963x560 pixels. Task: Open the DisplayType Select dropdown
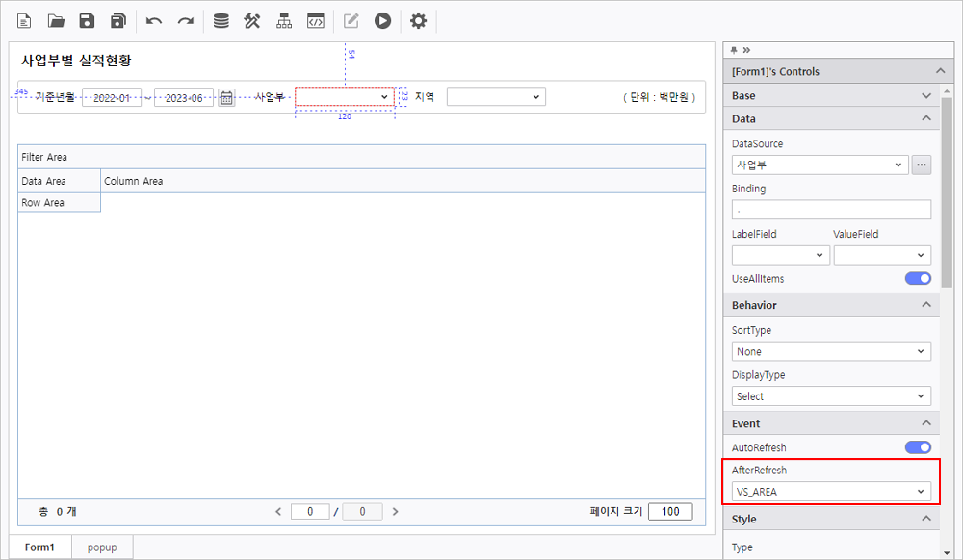(831, 396)
